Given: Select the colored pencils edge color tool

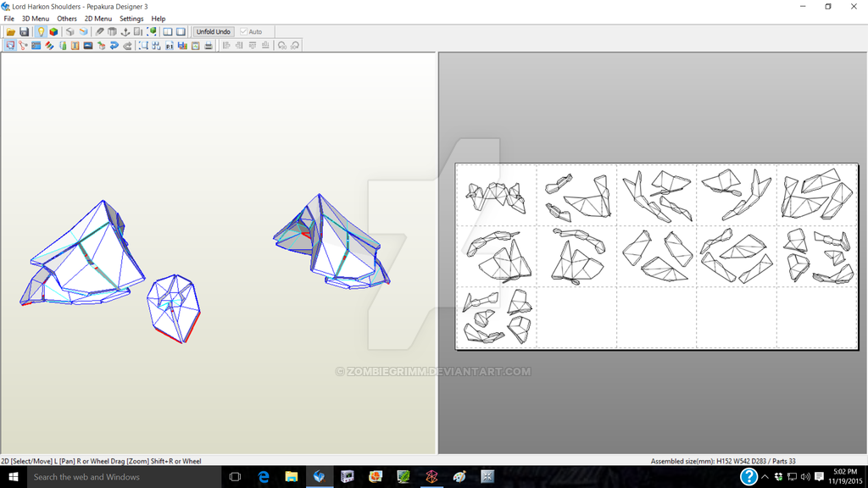Looking at the screenshot, I should (x=49, y=46).
